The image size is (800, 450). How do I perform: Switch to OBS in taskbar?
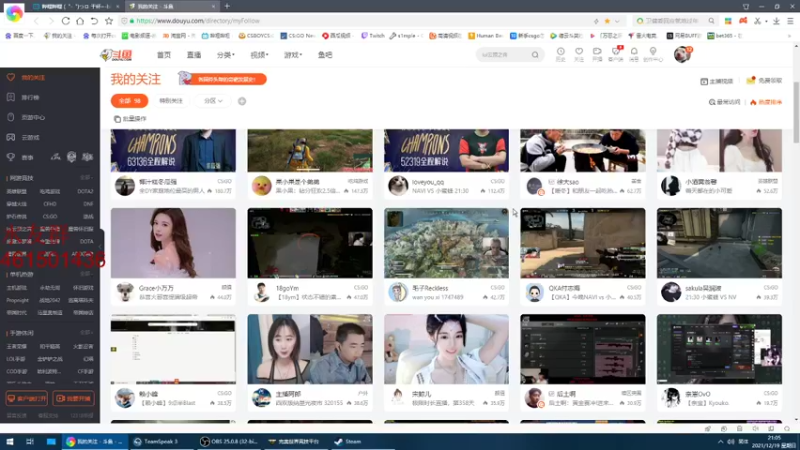click(229, 441)
